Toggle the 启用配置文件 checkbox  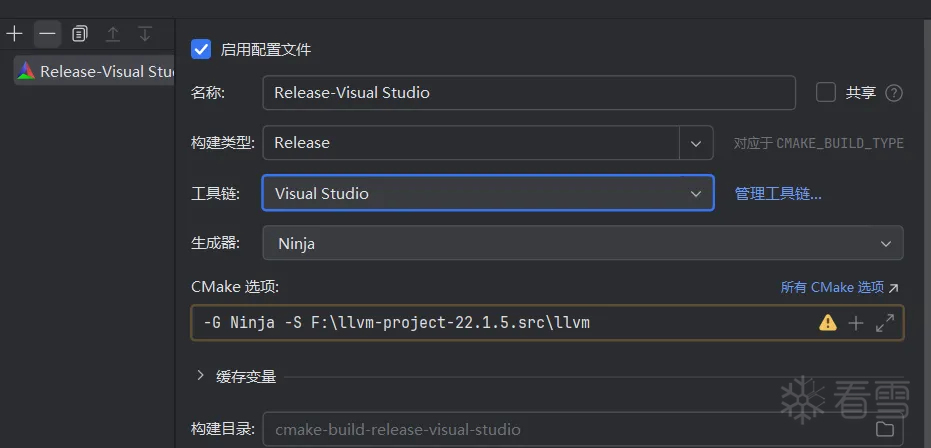tap(201, 49)
